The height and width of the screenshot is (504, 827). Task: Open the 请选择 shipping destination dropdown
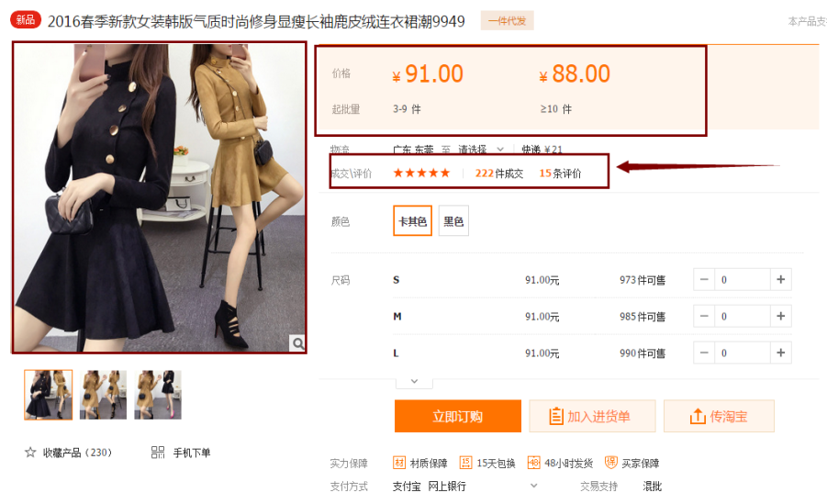[481, 150]
